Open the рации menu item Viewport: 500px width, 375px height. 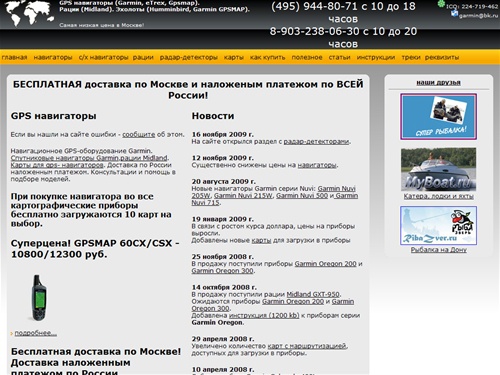[x=143, y=57]
